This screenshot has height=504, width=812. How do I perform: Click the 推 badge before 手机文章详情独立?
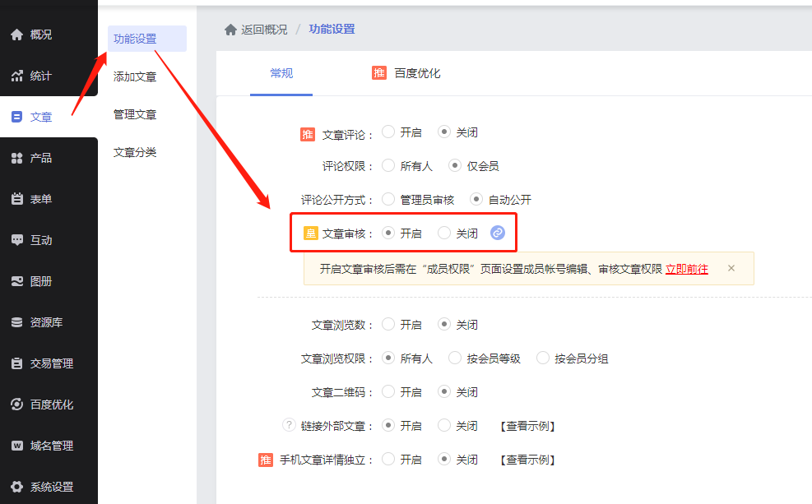tap(266, 460)
